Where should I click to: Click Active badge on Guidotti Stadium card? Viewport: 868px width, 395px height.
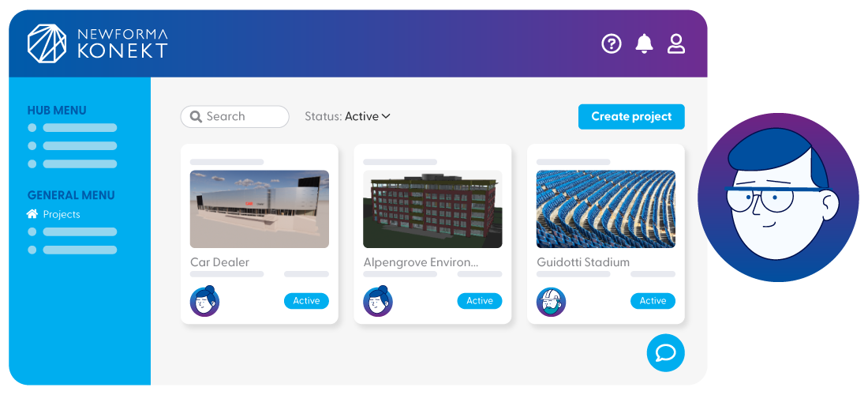653,301
